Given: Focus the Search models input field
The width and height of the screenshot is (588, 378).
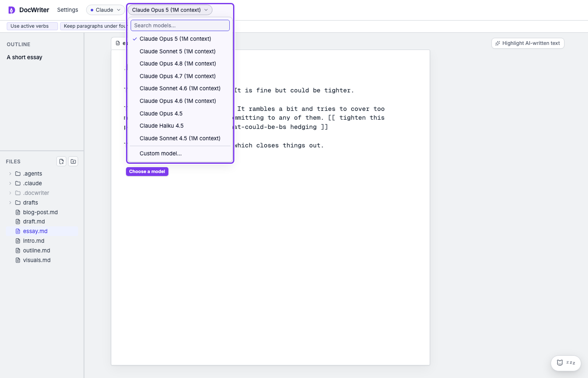Looking at the screenshot, I should (180, 26).
